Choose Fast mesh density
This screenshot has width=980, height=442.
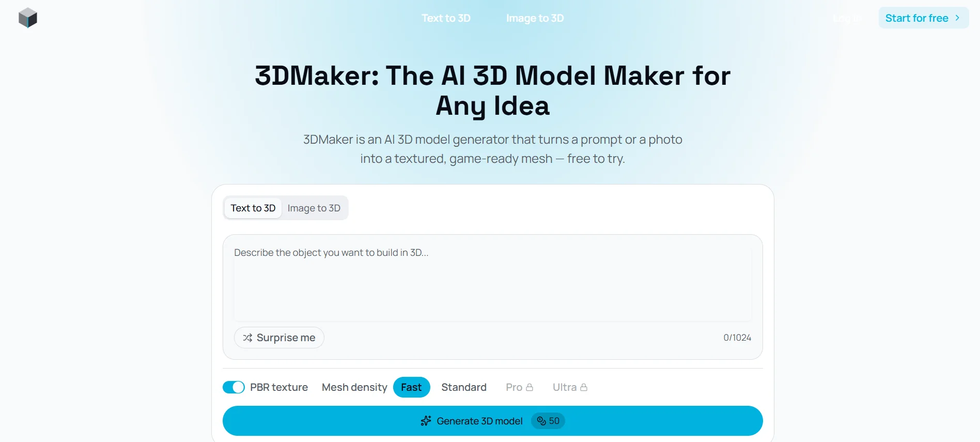pos(412,387)
